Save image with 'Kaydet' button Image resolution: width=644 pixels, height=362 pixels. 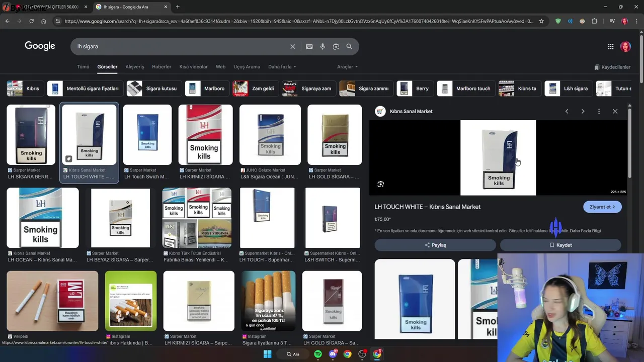[x=560, y=245]
